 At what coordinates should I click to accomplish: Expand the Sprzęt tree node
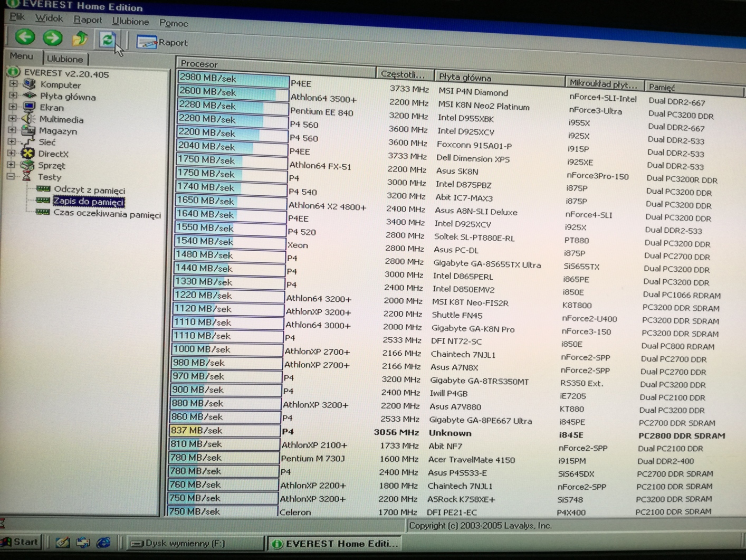coord(11,165)
